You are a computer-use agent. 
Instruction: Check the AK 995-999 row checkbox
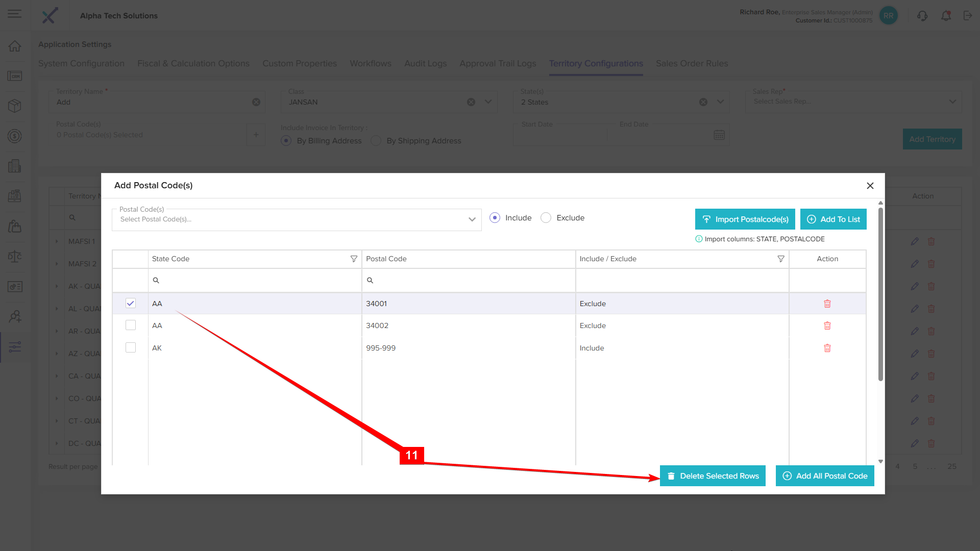pos(131,348)
